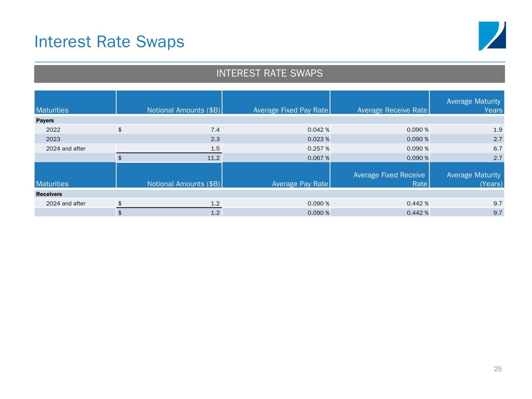Viewport: 532px width, 399px height.
Task: Click the 11.2 payers total notional value
Action: point(213,158)
